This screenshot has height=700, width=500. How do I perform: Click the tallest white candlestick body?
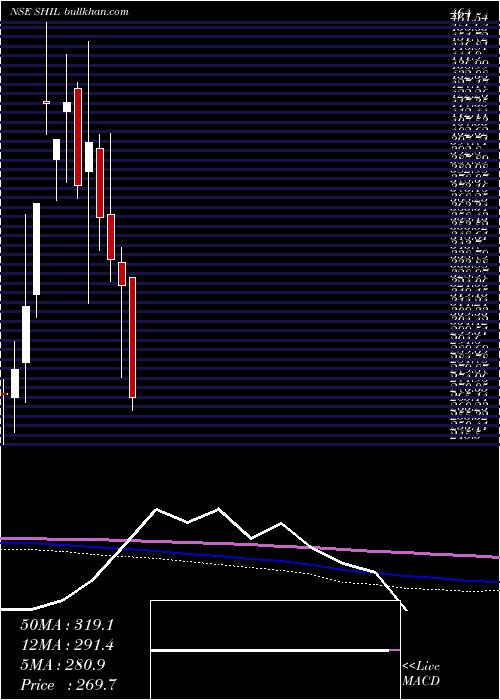[x=37, y=249]
